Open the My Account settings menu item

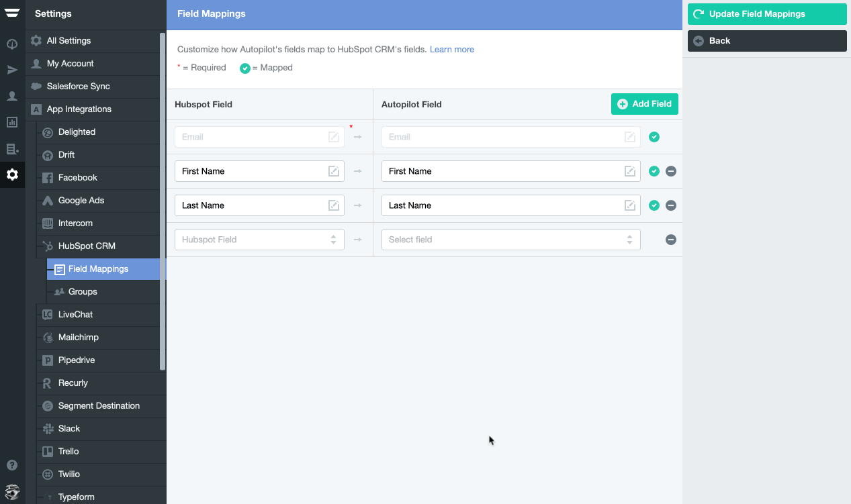pyautogui.click(x=69, y=63)
